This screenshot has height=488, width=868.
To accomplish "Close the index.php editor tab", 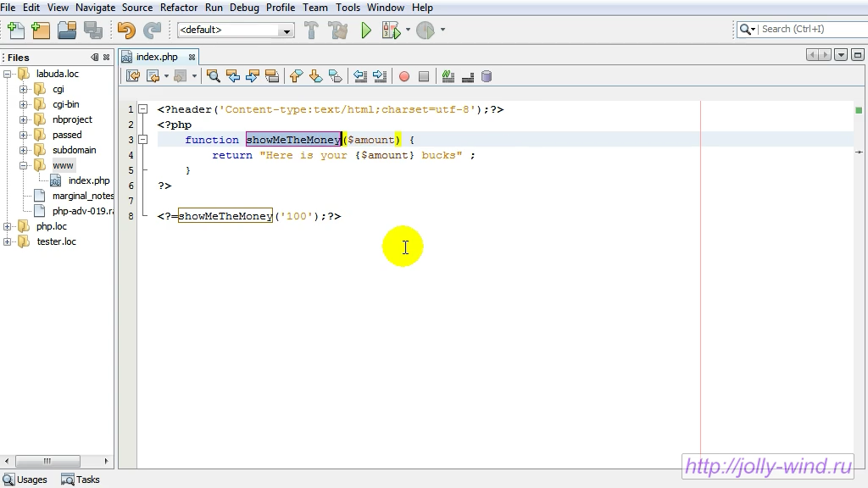I will coord(192,57).
